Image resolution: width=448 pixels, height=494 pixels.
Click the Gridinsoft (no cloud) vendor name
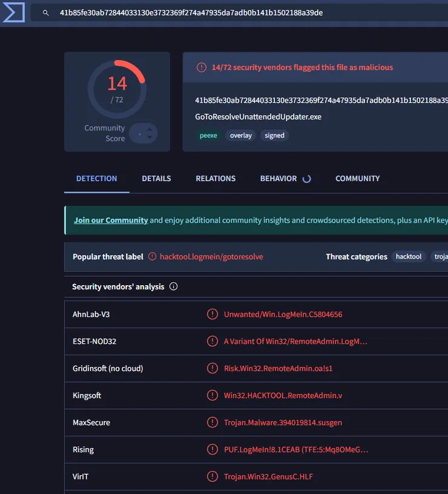click(x=108, y=369)
